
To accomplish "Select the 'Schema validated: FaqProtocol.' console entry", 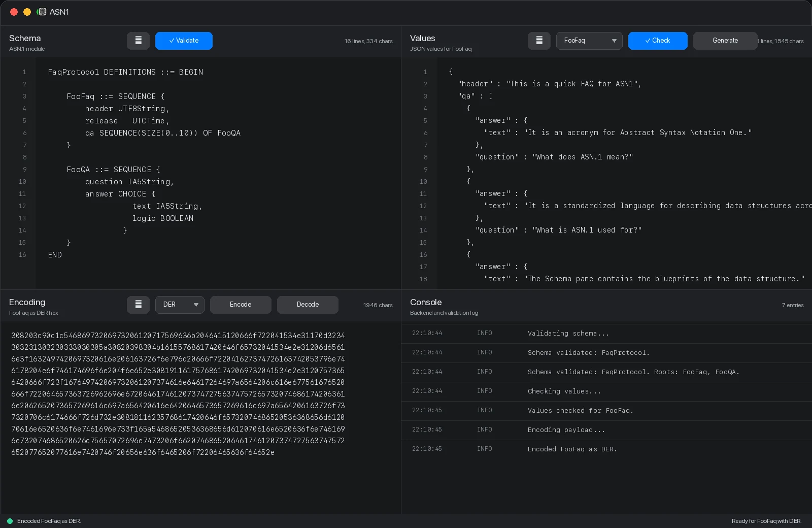I will (606, 353).
